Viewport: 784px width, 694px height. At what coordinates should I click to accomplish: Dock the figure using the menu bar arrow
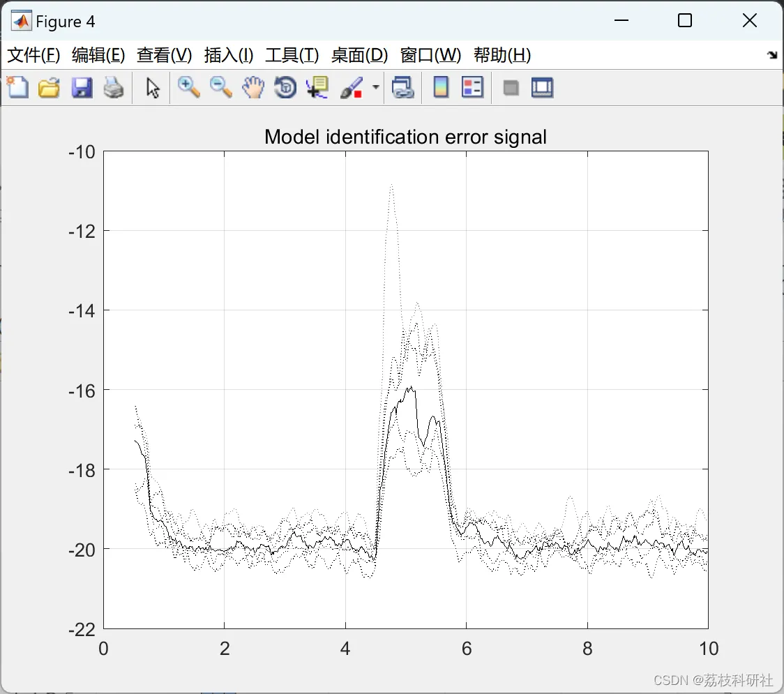772,54
